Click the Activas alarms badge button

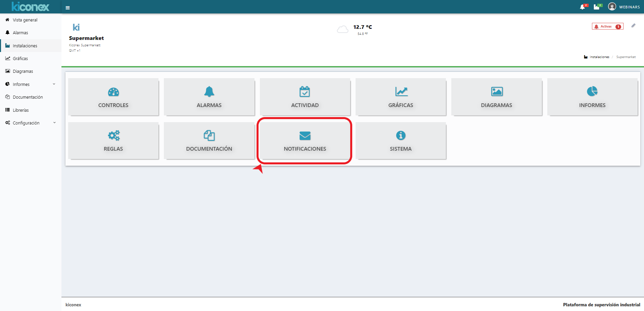point(607,27)
